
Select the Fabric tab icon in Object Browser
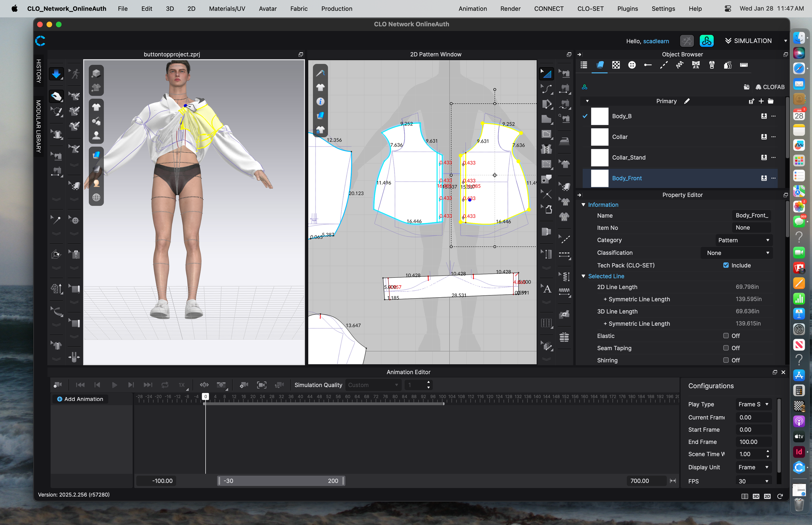point(600,65)
